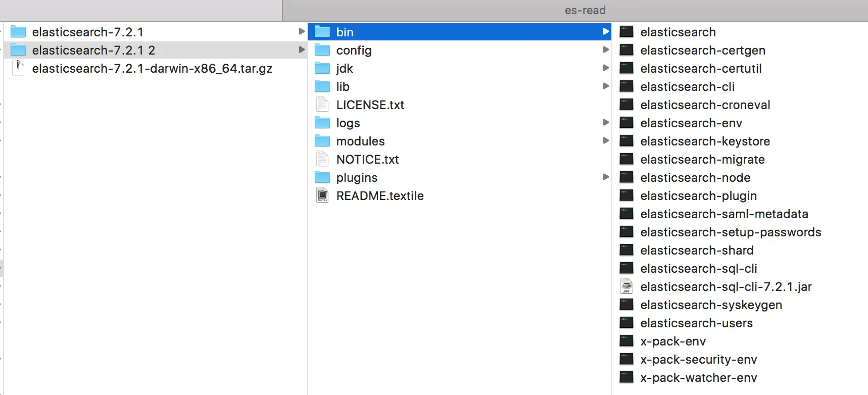Click the NOTICE.txt document icon
Screen dimensions: 868x395
pyautogui.click(x=322, y=159)
